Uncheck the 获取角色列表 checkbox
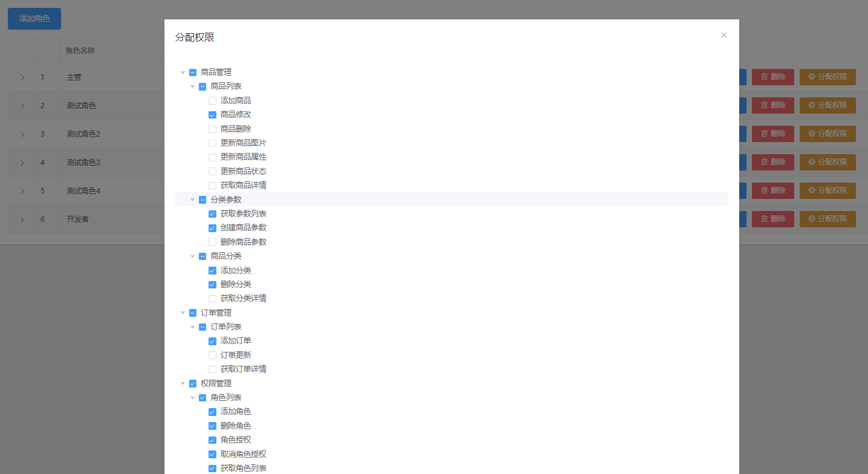868x474 pixels. pyautogui.click(x=212, y=468)
